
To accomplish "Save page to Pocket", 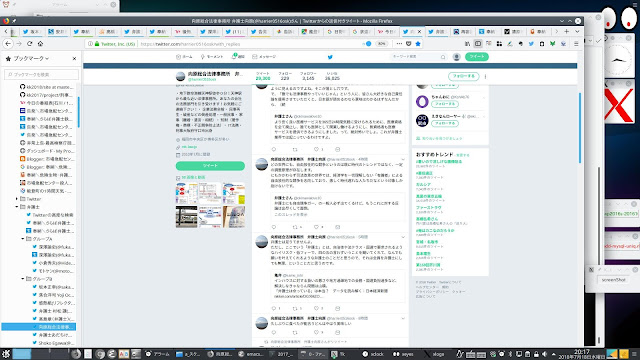I will [409, 44].
